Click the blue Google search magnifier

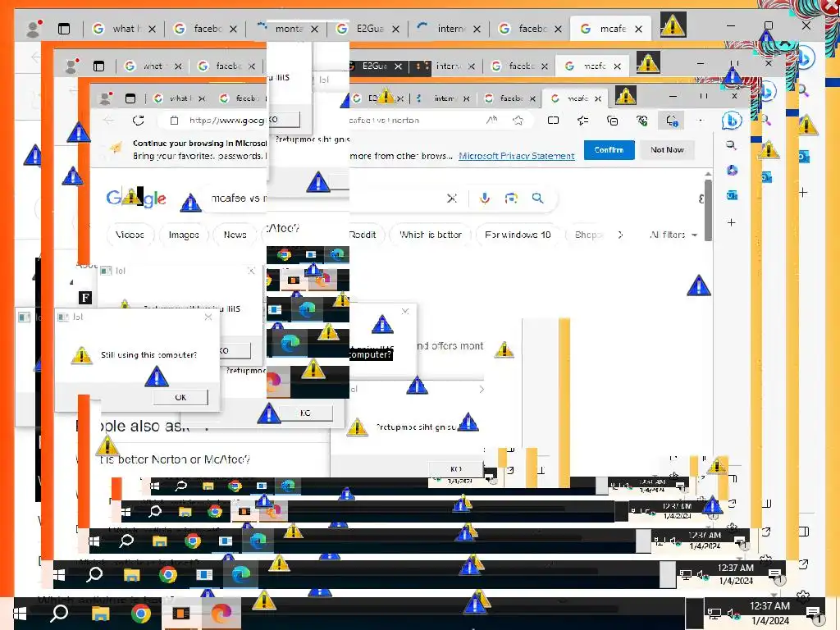[537, 199]
